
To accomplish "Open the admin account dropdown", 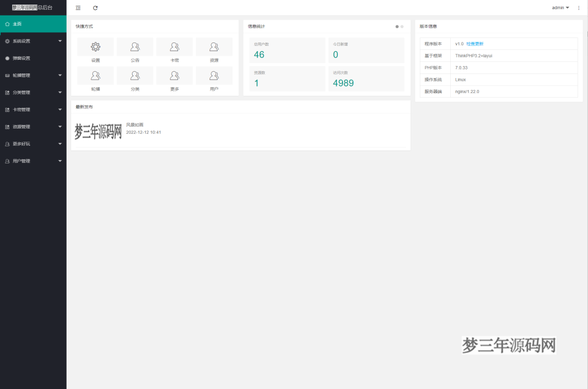I will (560, 8).
